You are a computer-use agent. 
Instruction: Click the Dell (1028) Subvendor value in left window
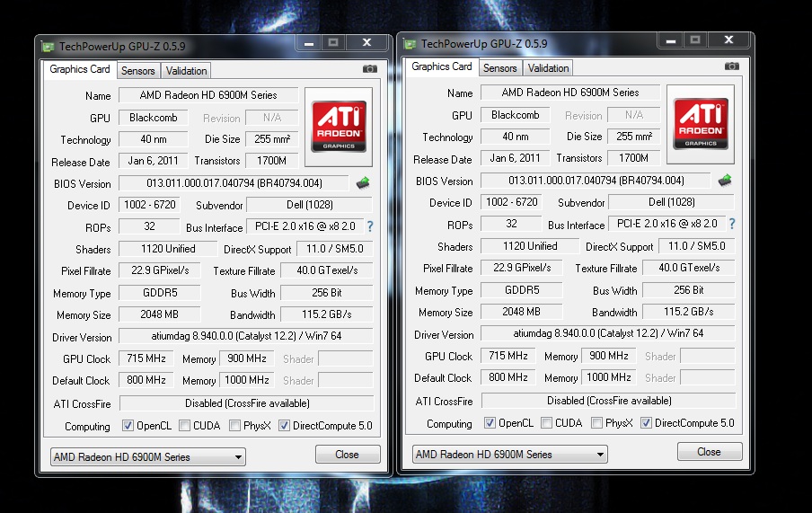tap(310, 205)
